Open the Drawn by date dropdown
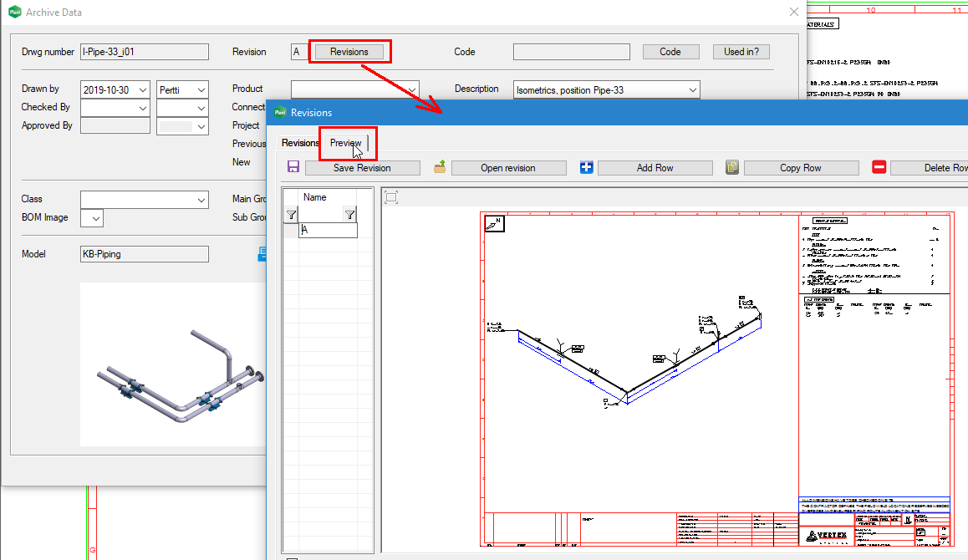Image resolution: width=968 pixels, height=560 pixels. click(142, 89)
